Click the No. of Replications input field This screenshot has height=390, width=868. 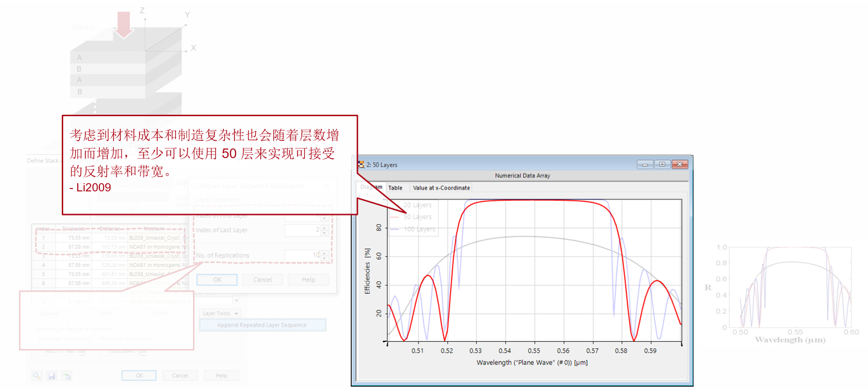tap(303, 256)
